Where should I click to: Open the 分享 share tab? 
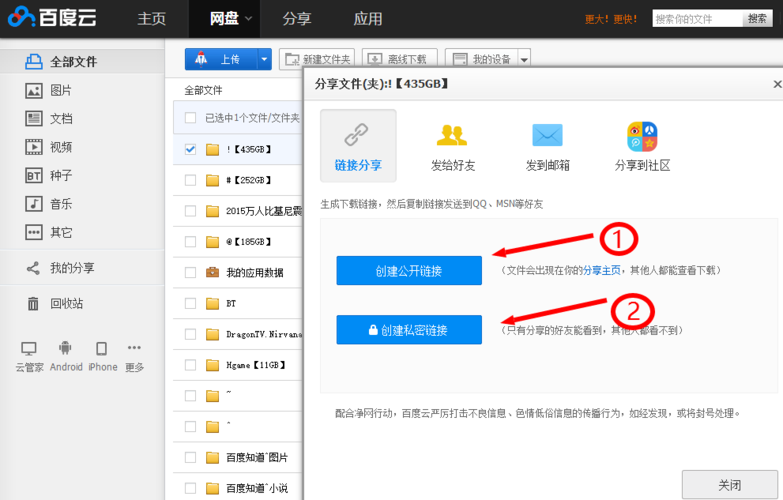(x=297, y=18)
